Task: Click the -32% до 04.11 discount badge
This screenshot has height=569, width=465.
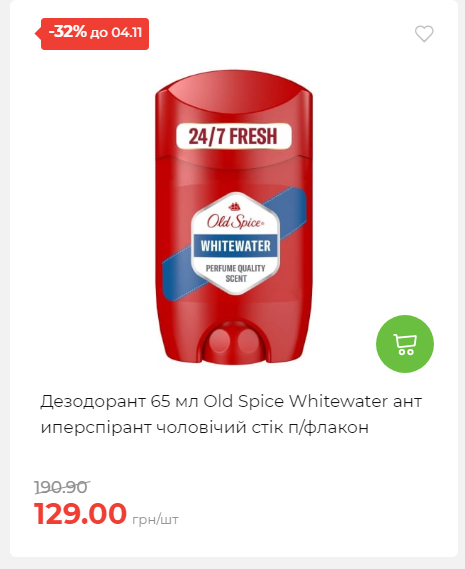Action: pos(95,33)
